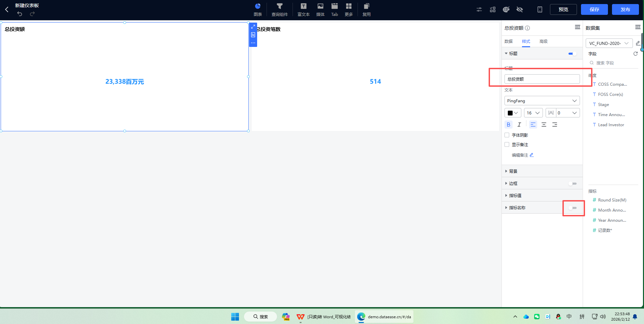Toggle the 边框 switch on
The width and height of the screenshot is (644, 324).
572,184
